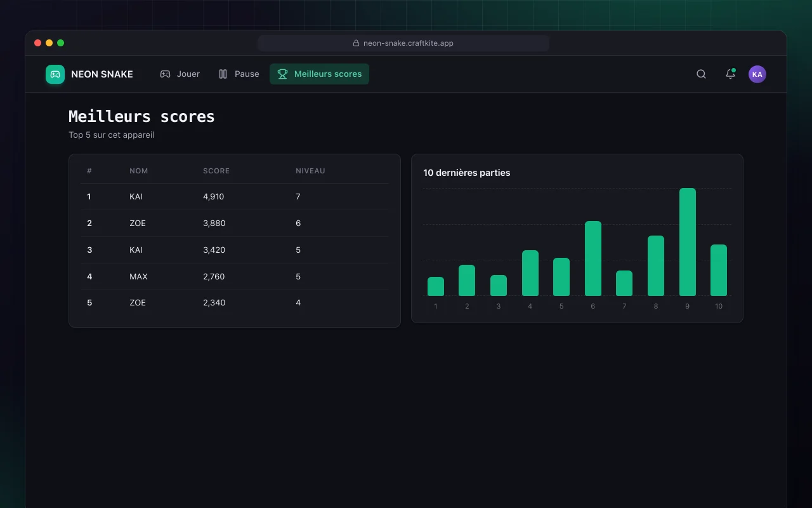Click the 10 dernières parties chart title
Image resolution: width=812 pixels, height=508 pixels.
click(x=467, y=173)
